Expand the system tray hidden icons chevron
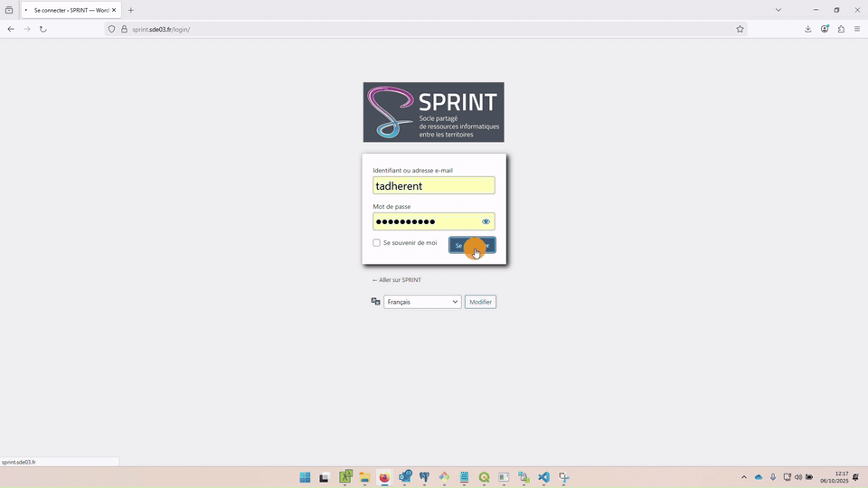This screenshot has width=868, height=488. (744, 477)
